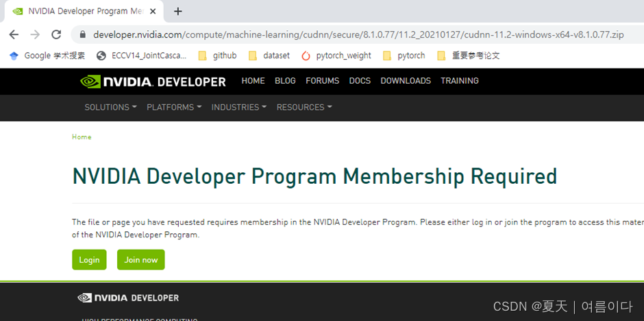This screenshot has width=644, height=321.
Task: Select the NVIDIA Developer Program browser tab
Action: point(84,12)
